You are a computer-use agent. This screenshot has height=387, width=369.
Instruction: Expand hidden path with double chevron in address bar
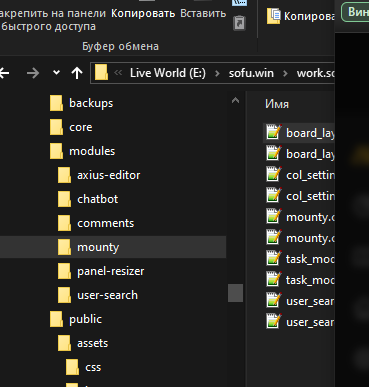118,72
